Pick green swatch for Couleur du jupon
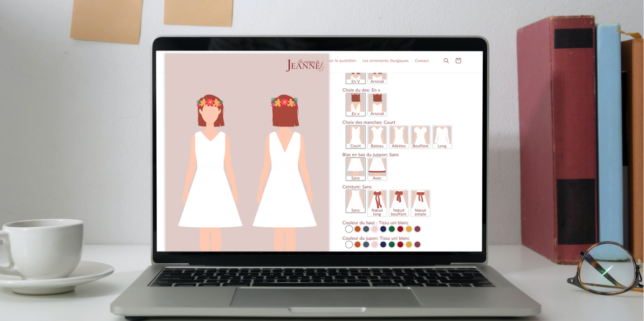The height and width of the screenshot is (321, 644). point(391,244)
